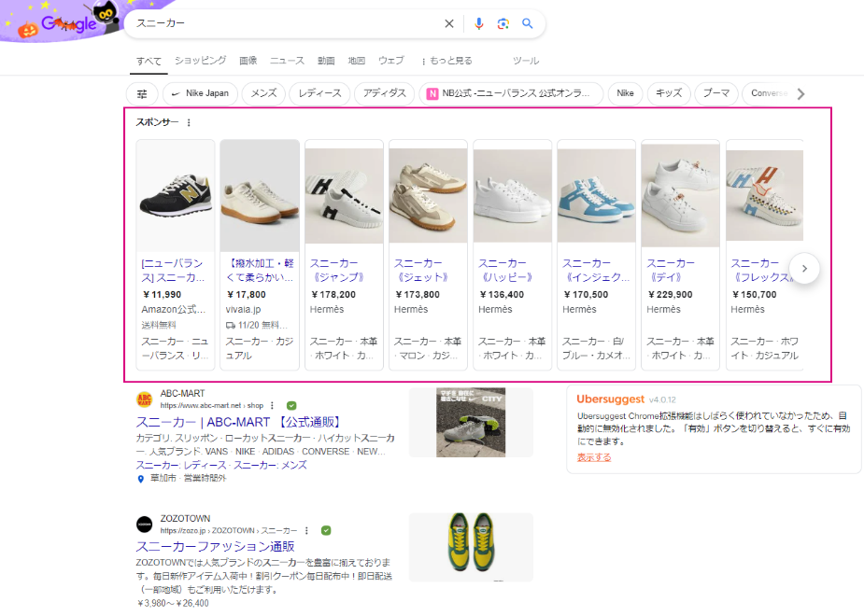Select the NB公式 ニューバランス chip
The image size is (864, 616).
[x=511, y=93]
